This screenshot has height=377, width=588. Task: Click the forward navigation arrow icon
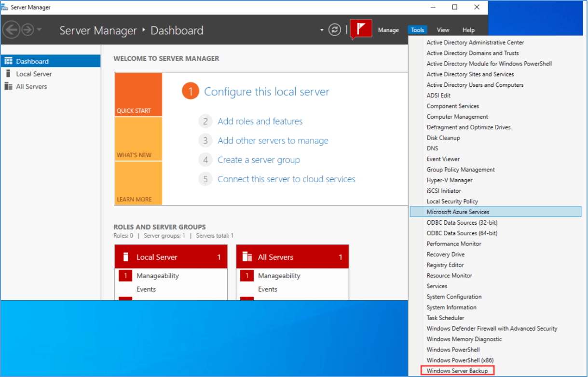(27, 30)
